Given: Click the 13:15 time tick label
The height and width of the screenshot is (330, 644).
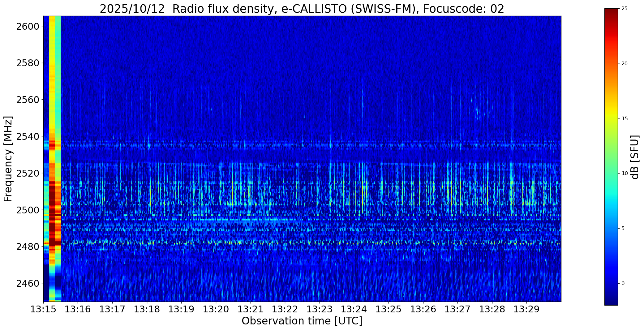Looking at the screenshot, I should pos(43,309).
